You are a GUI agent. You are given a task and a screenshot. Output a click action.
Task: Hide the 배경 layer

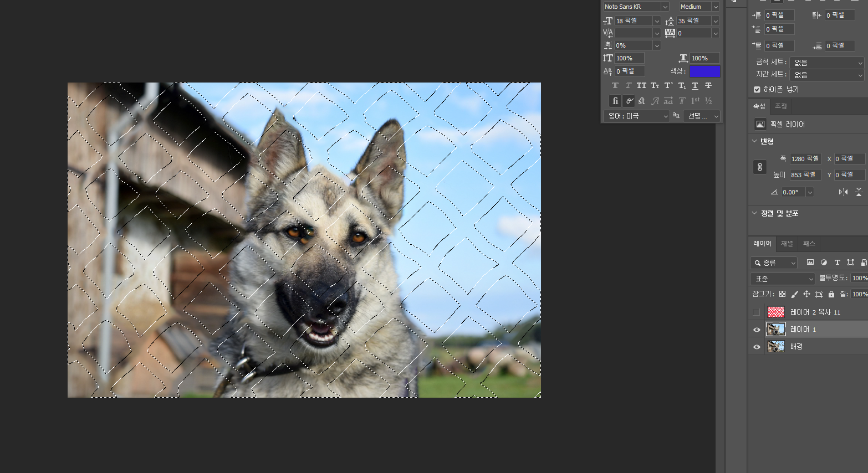(757, 347)
